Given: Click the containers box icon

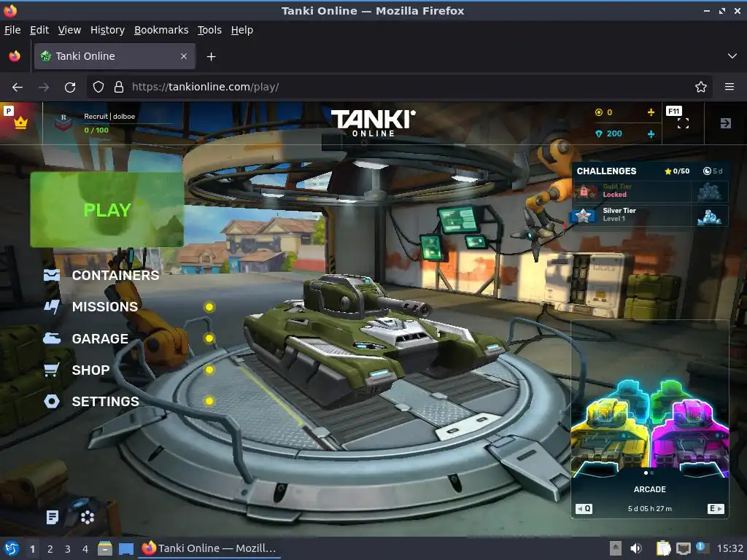Looking at the screenshot, I should point(52,275).
